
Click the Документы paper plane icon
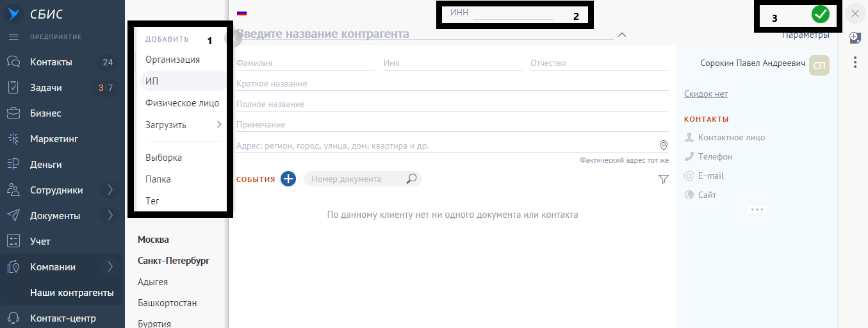point(13,216)
